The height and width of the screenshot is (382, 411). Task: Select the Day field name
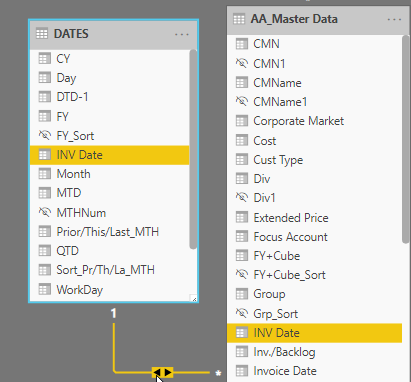coord(66,78)
